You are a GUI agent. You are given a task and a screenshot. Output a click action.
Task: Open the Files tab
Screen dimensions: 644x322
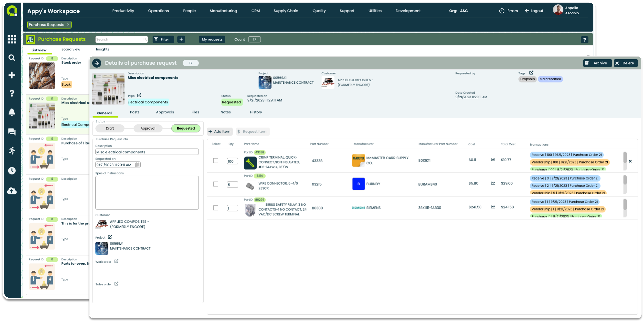pyautogui.click(x=195, y=112)
